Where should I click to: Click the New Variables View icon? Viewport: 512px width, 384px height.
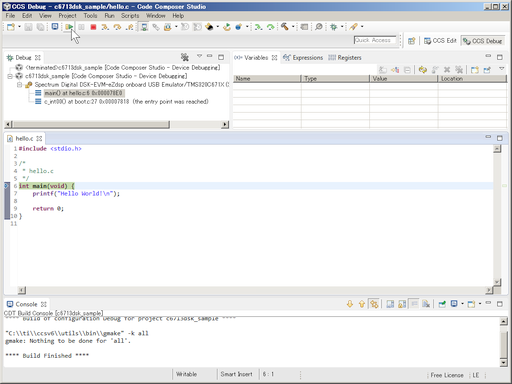point(475,70)
